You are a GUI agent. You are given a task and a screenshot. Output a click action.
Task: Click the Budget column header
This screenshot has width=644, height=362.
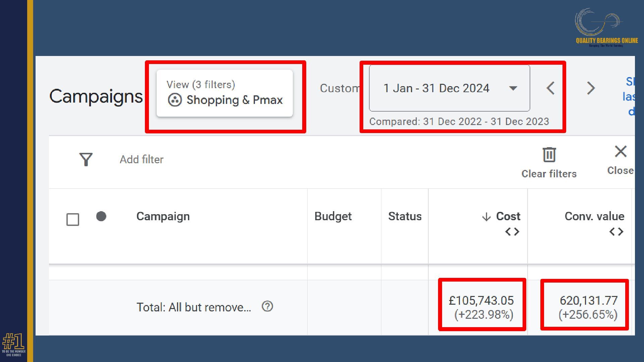pyautogui.click(x=333, y=217)
